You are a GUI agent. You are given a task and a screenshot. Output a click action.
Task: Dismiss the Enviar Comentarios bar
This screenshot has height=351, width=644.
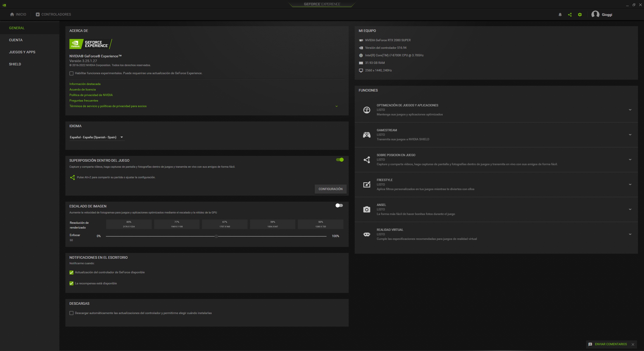coord(633,344)
